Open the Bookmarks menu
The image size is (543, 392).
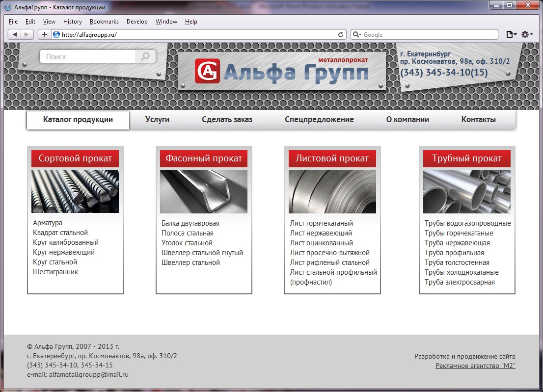[x=104, y=22]
